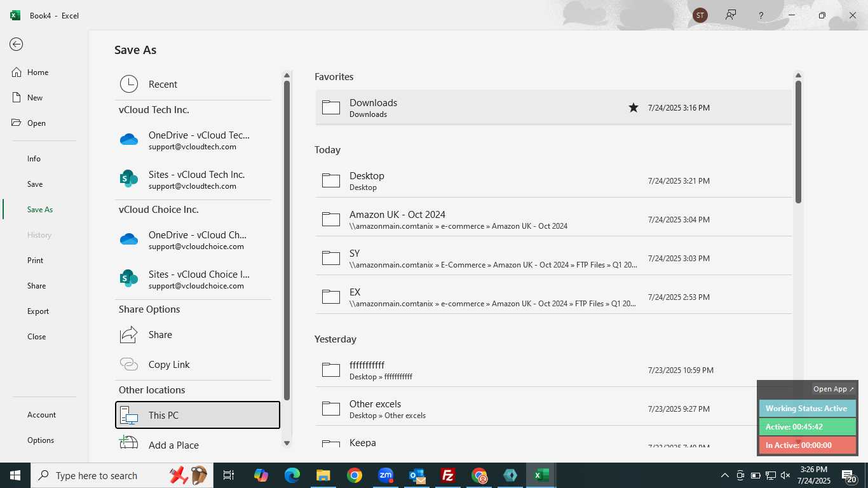
Task: Open Outlook from the taskbar
Action: click(x=417, y=475)
